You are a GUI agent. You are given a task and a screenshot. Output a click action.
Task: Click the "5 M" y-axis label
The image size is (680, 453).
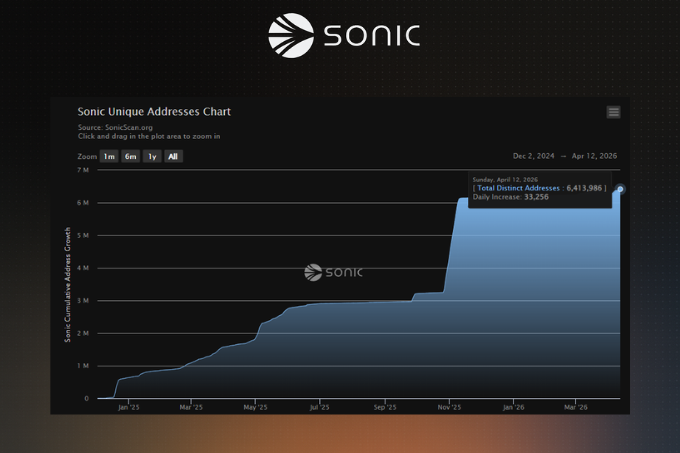[x=83, y=235]
